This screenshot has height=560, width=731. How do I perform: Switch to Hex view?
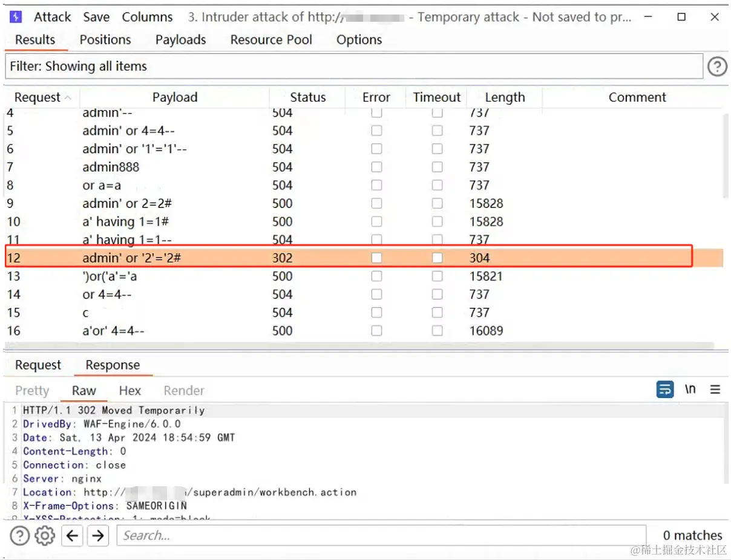pyautogui.click(x=129, y=391)
